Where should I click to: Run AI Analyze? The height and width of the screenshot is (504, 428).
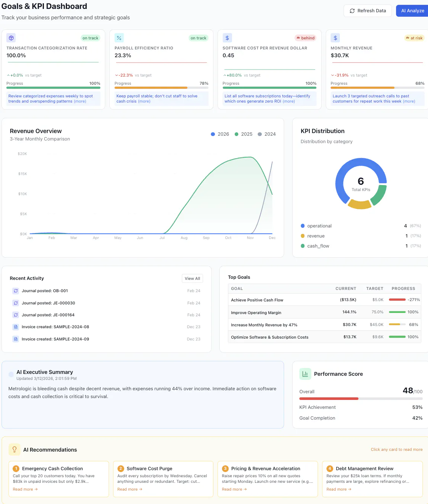pyautogui.click(x=412, y=11)
